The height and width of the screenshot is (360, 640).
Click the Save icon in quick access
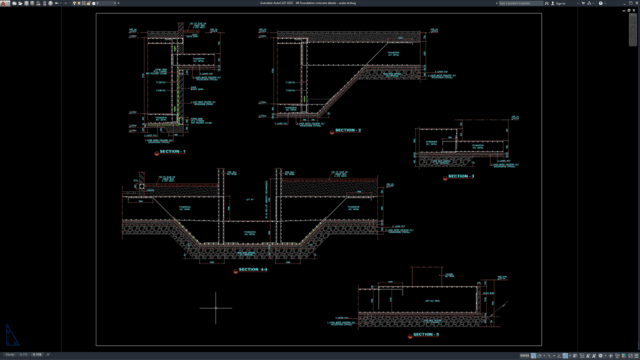(26, 3)
